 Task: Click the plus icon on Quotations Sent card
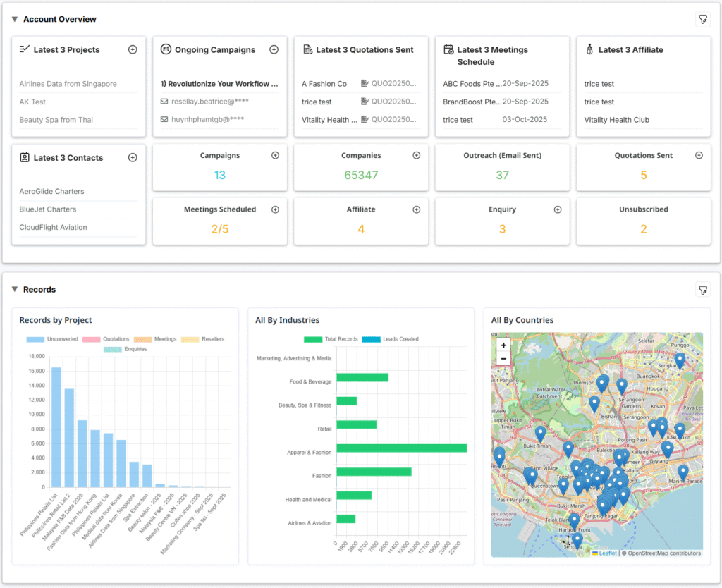click(699, 155)
